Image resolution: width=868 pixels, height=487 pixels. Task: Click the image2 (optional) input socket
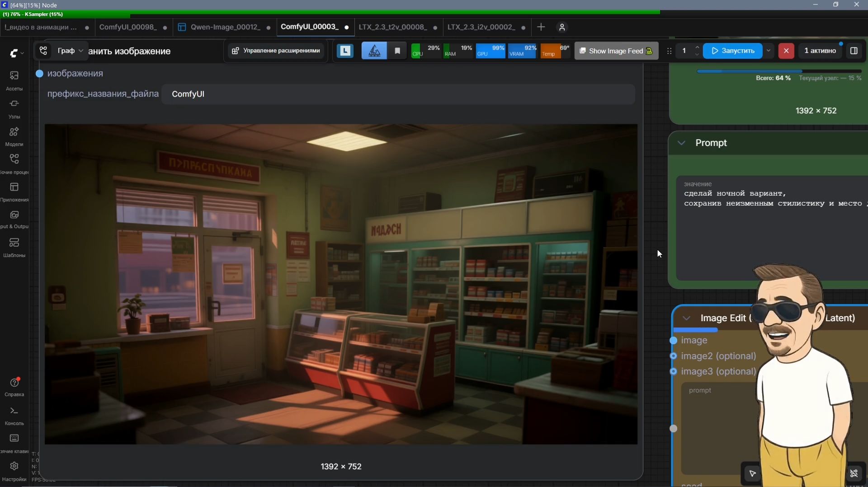[673, 356]
